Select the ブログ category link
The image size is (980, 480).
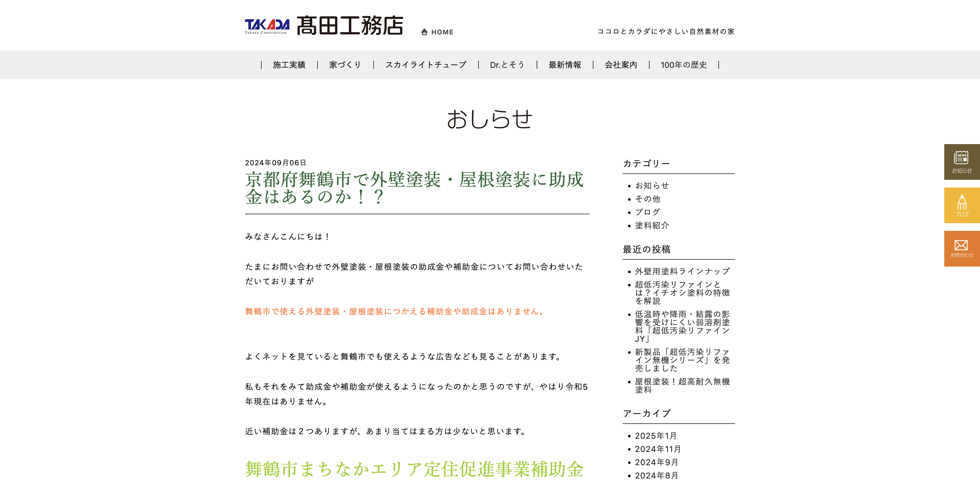(x=647, y=212)
